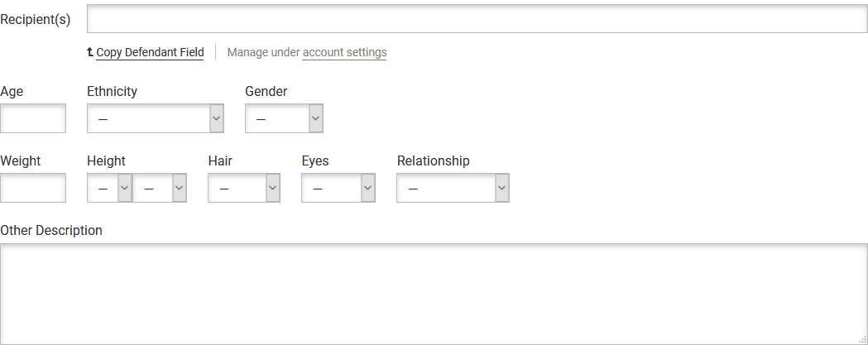Screen dimensions: 868x345
Task: Open the Ethnicity dropdown
Action: coord(156,119)
